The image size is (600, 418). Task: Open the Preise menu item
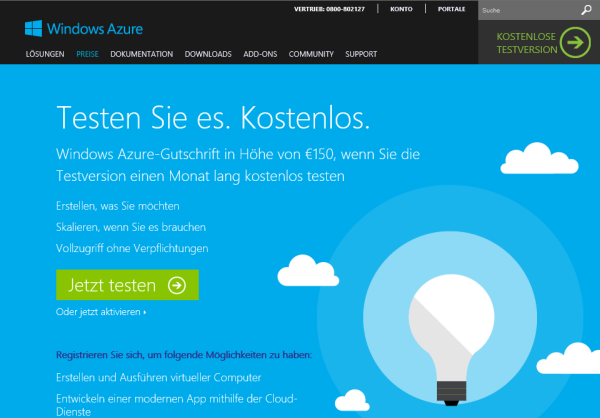[x=87, y=54]
